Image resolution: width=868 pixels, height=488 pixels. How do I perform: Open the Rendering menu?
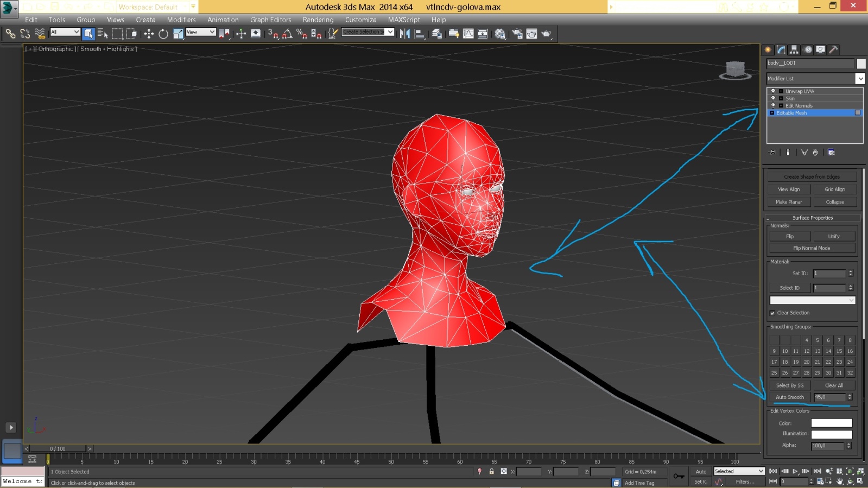[318, 20]
